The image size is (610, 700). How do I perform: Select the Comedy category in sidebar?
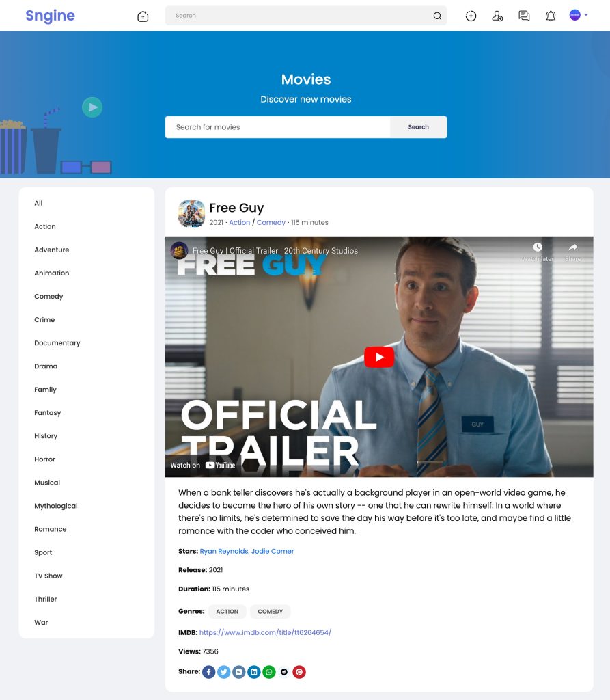(x=48, y=296)
